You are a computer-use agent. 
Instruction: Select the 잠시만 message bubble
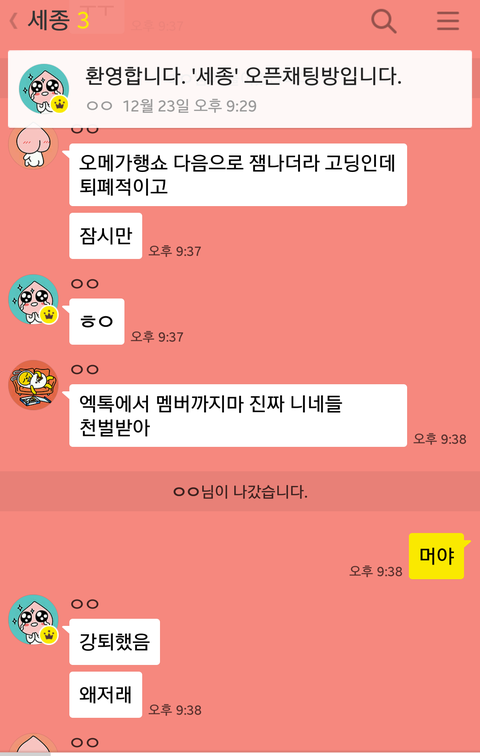coord(106,236)
